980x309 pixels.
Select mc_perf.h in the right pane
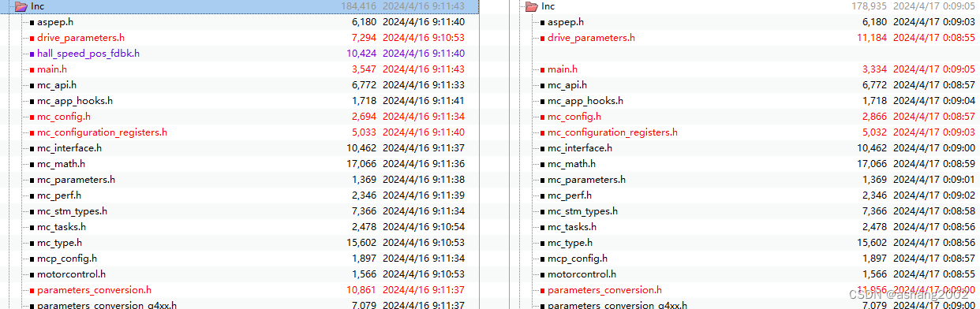[570, 195]
